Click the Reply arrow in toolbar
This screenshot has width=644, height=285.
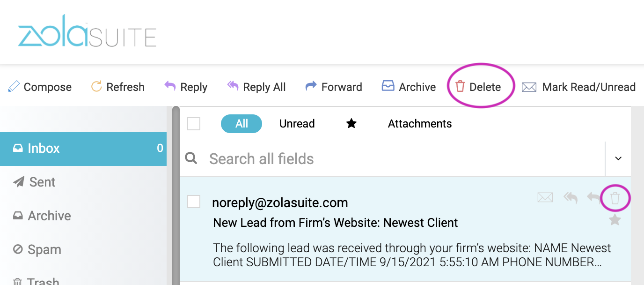click(170, 86)
